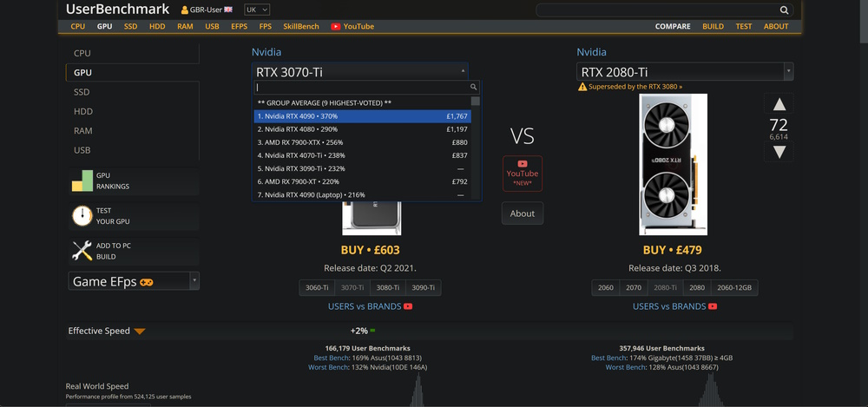The image size is (868, 407).
Task: Open SkillBench in top navigation
Action: (x=301, y=27)
